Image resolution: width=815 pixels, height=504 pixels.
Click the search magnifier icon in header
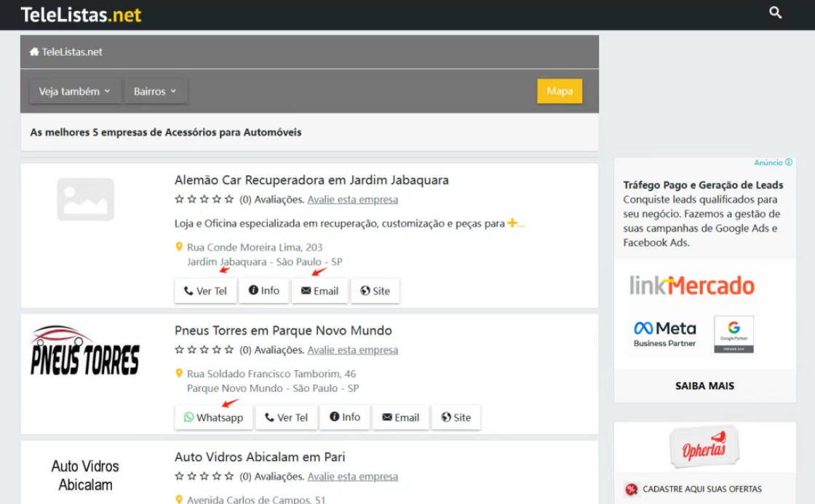point(776,13)
